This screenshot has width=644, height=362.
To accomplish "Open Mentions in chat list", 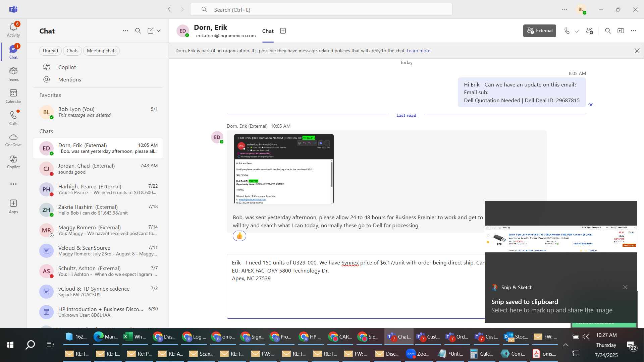I will point(98,79).
